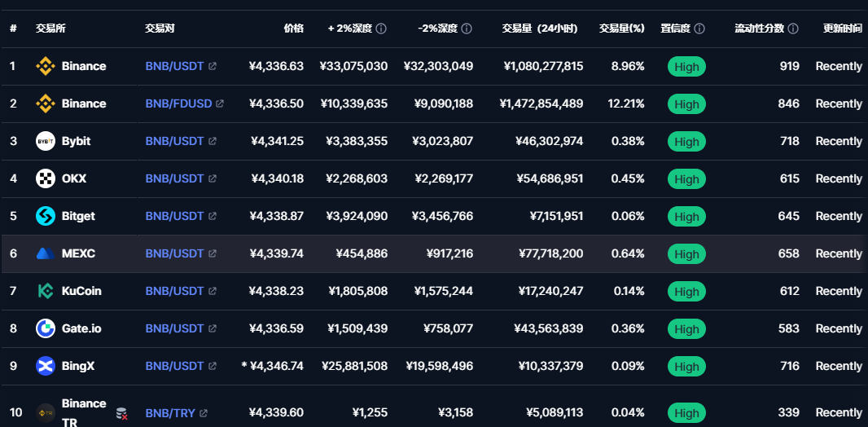The image size is (868, 427).
Task: Select the liquidity score 339
Action: pyautogui.click(x=789, y=412)
